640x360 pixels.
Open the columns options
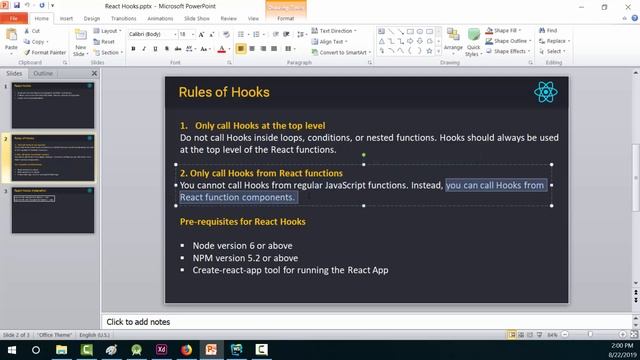[290, 49]
